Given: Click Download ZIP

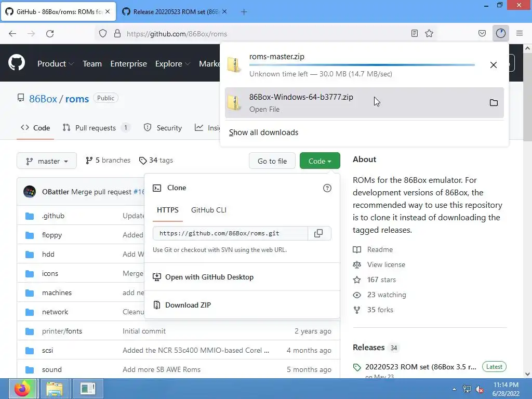Looking at the screenshot, I should (x=188, y=305).
